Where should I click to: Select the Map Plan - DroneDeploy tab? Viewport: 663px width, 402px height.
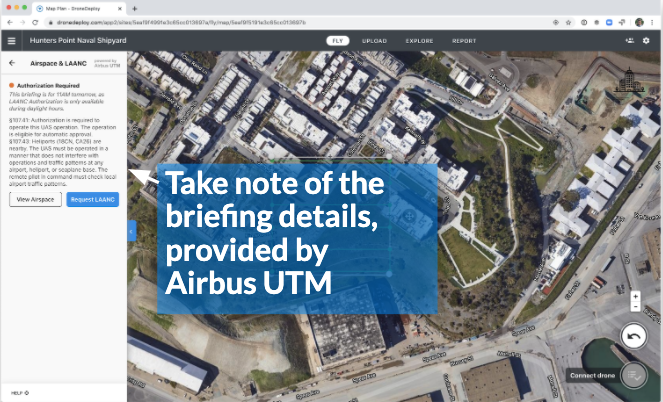coord(78,8)
